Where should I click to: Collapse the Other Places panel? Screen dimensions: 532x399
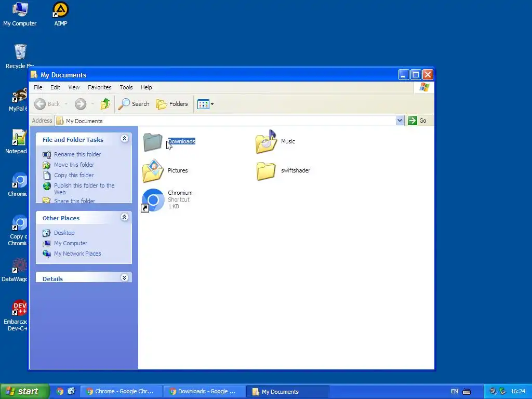pyautogui.click(x=125, y=217)
